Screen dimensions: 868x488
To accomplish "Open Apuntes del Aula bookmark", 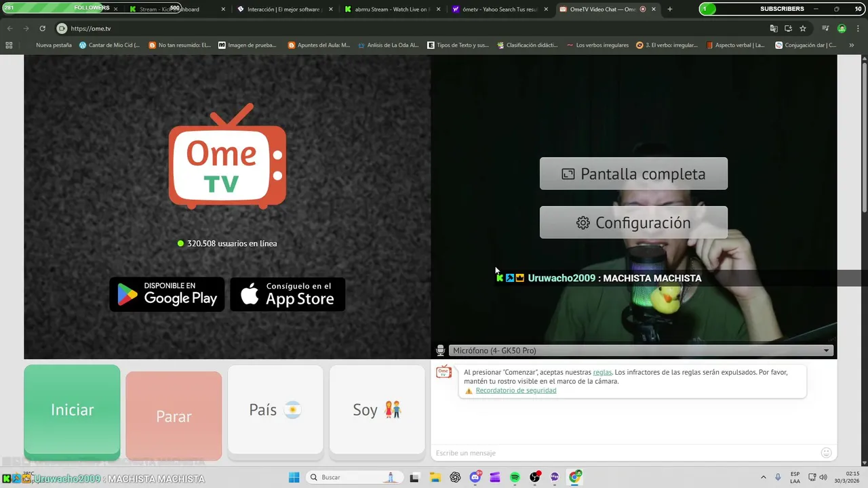I will click(x=319, y=45).
